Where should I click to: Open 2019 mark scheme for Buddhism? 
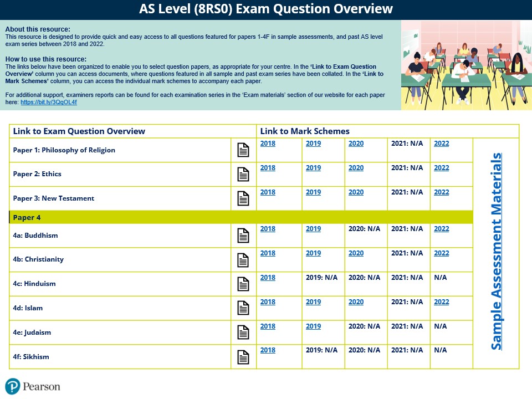point(313,229)
